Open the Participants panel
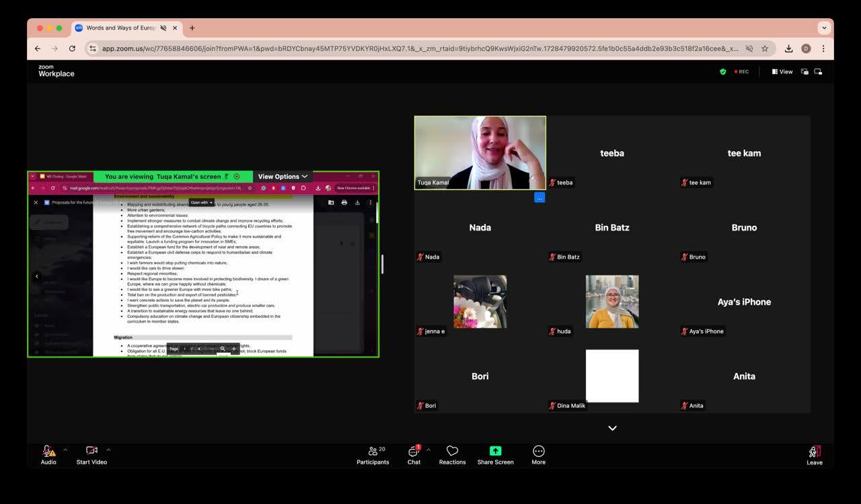Image resolution: width=861 pixels, height=504 pixels. [x=373, y=455]
